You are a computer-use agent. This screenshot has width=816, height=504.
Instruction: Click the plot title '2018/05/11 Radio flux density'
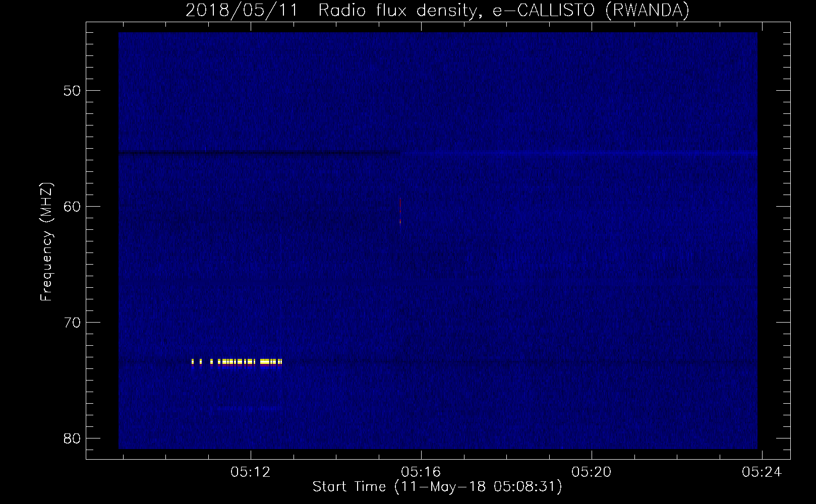331,10
